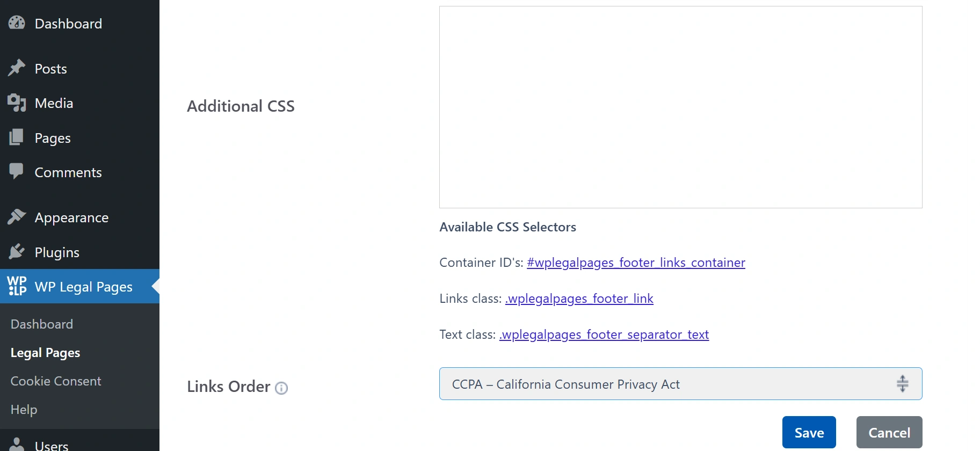The width and height of the screenshot is (980, 451).
Task: Save the footer link settings
Action: [x=809, y=432]
